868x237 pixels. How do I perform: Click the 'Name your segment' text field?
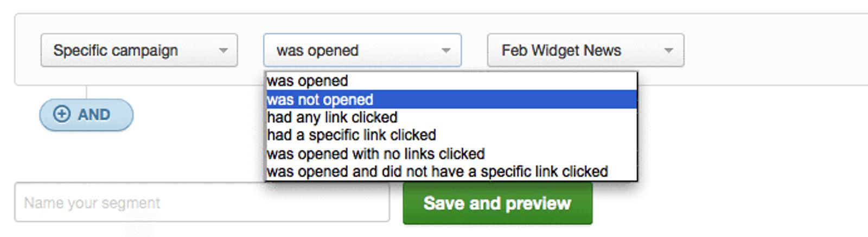pos(202,203)
